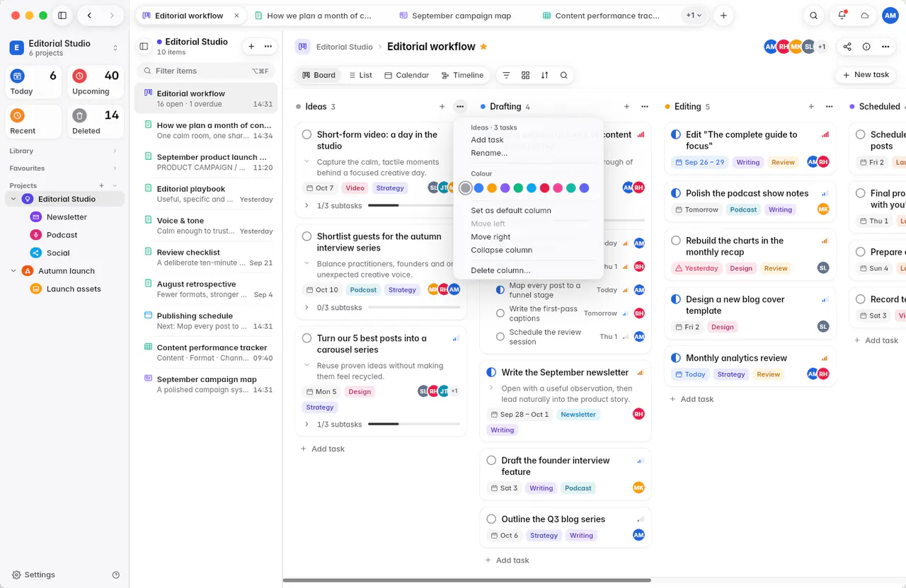The image size is (906, 588).
Task: Check off 'Shortlist guests for the autumn interview series'
Action: [306, 236]
